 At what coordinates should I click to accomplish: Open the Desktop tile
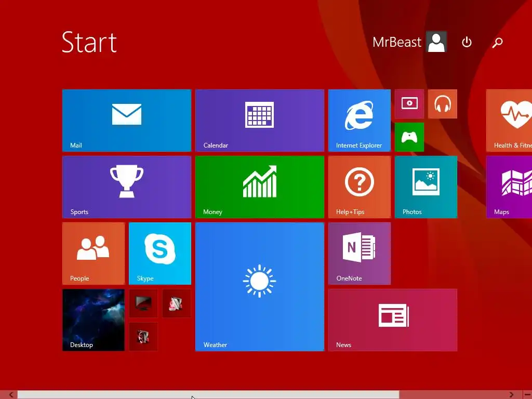[x=94, y=320]
